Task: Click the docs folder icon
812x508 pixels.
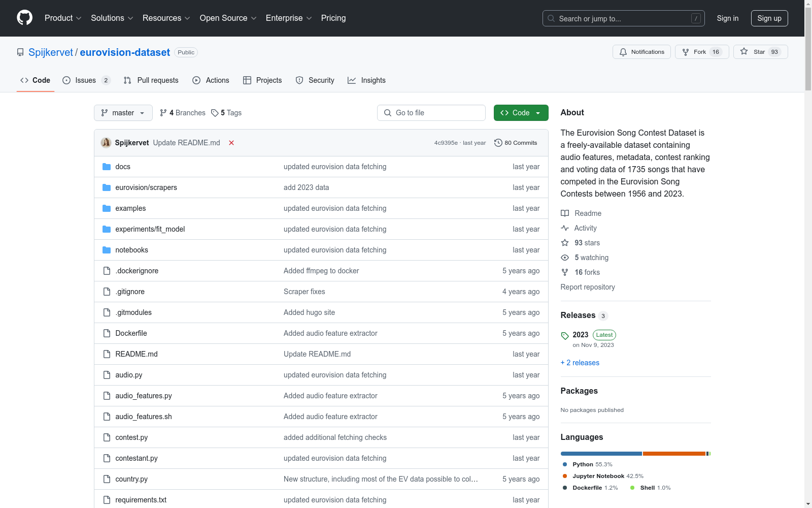Action: pyautogui.click(x=107, y=167)
